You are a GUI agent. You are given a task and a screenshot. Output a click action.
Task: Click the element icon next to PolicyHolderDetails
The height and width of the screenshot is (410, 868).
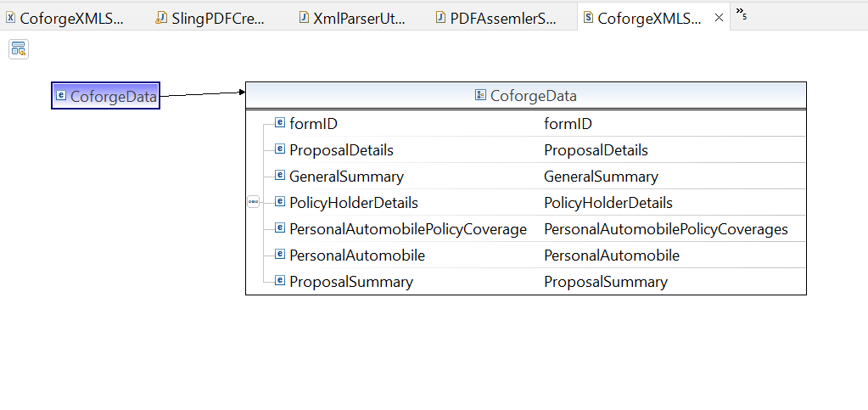click(280, 202)
